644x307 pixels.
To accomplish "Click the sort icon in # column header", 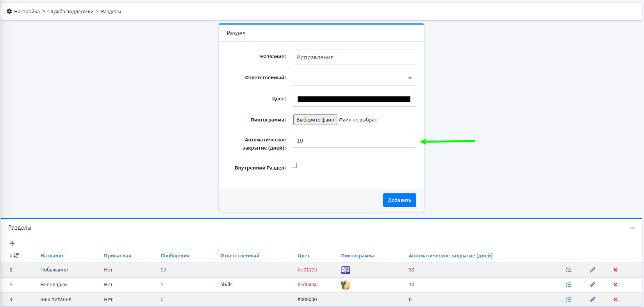I will [16, 255].
